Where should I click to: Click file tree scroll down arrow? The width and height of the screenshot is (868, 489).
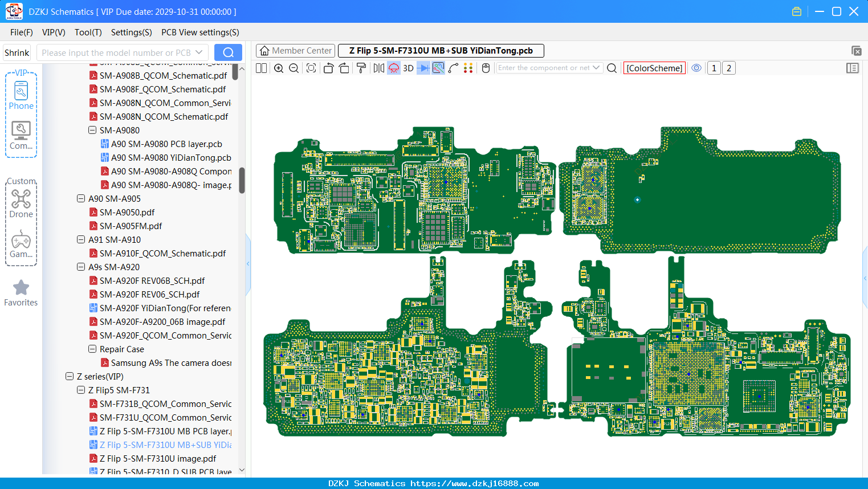[242, 470]
